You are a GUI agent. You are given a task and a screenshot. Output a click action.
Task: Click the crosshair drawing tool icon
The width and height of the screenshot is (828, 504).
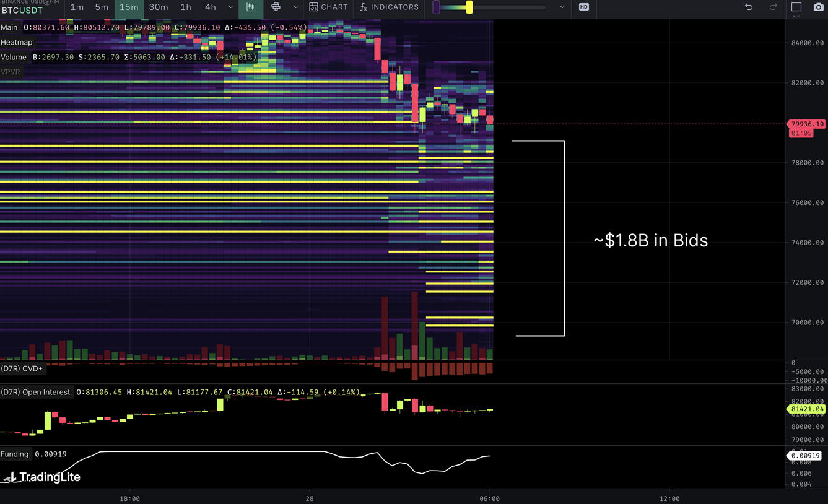pyautogui.click(x=276, y=7)
